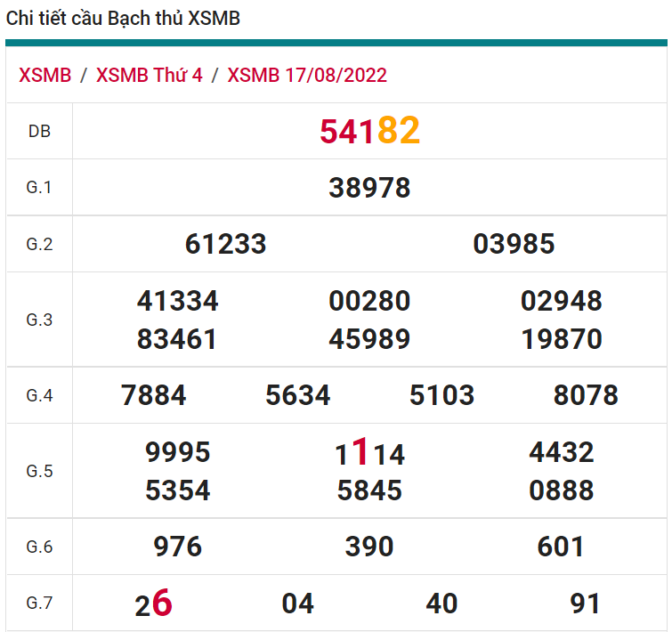This screenshot has height=632, width=672.
Task: Click the G.1 result 38978
Action: click(369, 188)
